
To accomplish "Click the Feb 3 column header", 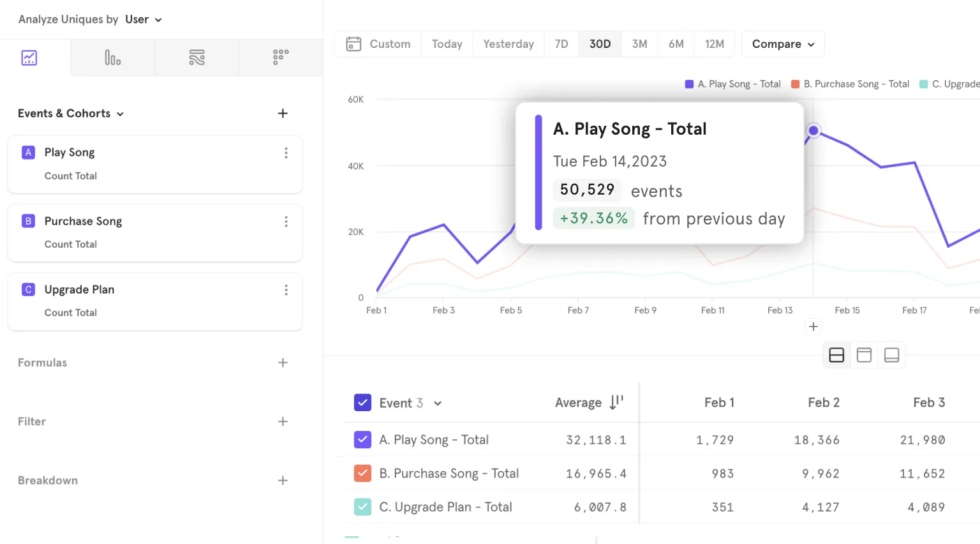I will point(929,403).
